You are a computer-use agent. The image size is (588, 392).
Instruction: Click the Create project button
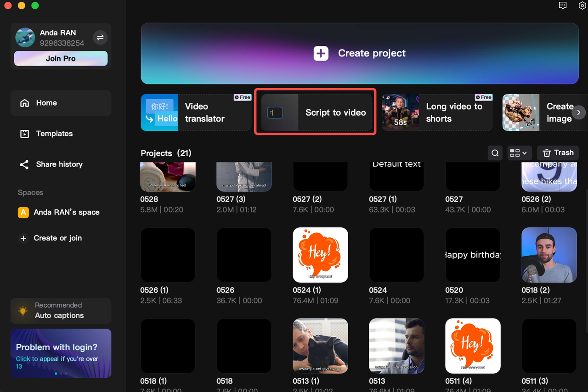click(x=359, y=53)
